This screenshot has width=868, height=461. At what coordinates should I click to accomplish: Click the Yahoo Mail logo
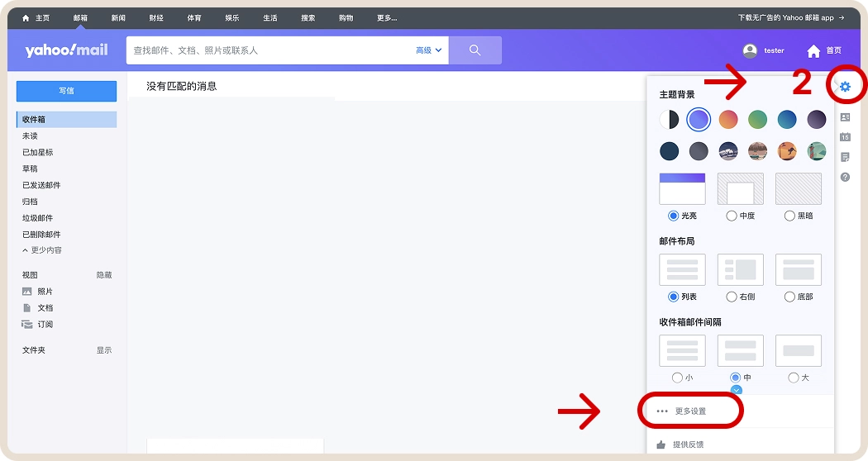pyautogui.click(x=66, y=50)
